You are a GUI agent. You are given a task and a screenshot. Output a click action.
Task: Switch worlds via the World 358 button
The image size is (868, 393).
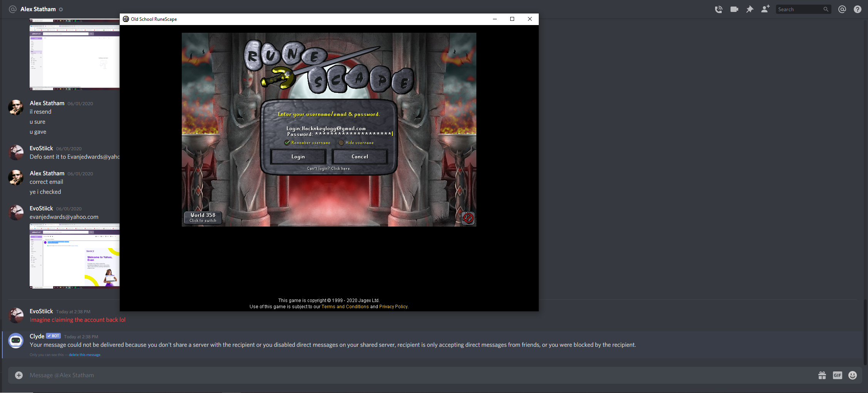(203, 218)
